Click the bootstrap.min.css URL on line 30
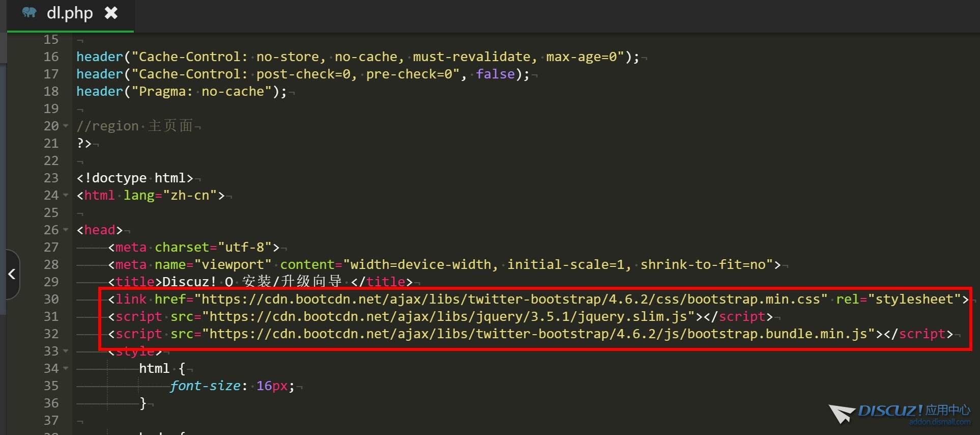 click(x=511, y=299)
